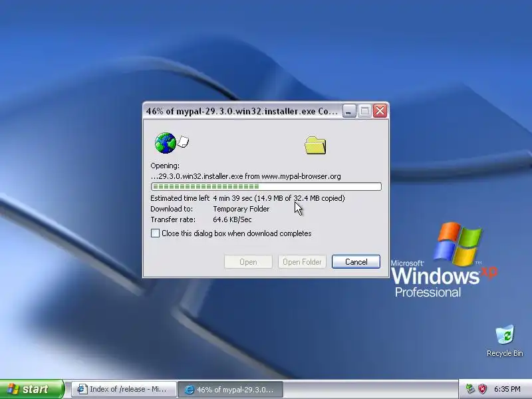This screenshot has height=399, width=532.
Task: Close the download dialog with X
Action: pos(380,111)
